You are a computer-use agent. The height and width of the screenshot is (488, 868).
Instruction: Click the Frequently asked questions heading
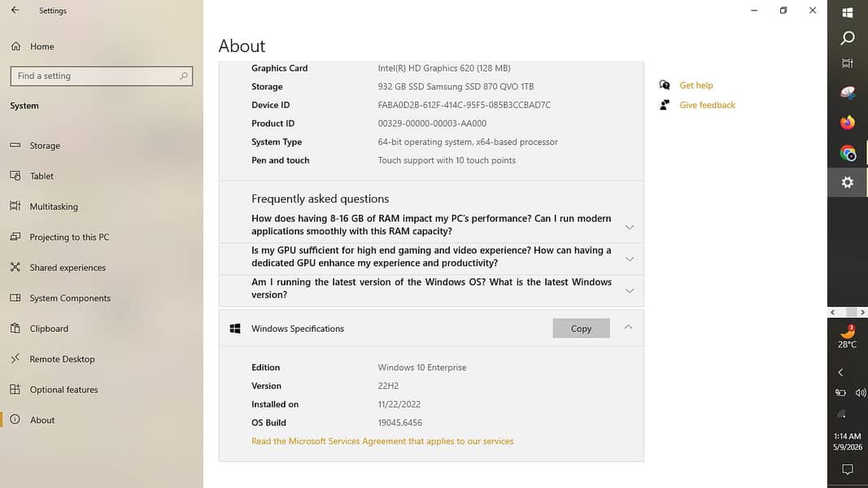320,198
